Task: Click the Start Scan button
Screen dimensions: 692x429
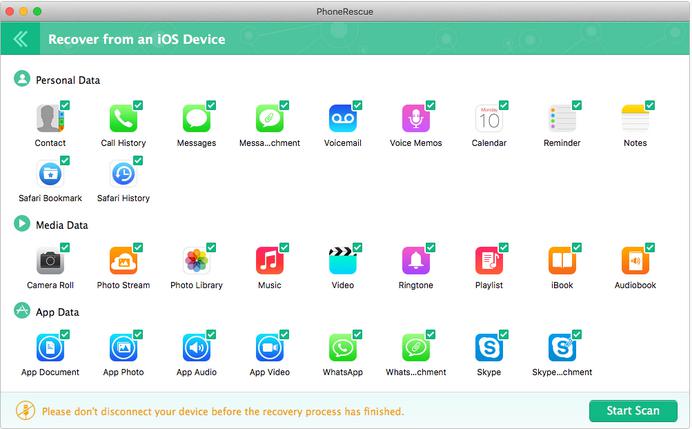Action: click(633, 411)
